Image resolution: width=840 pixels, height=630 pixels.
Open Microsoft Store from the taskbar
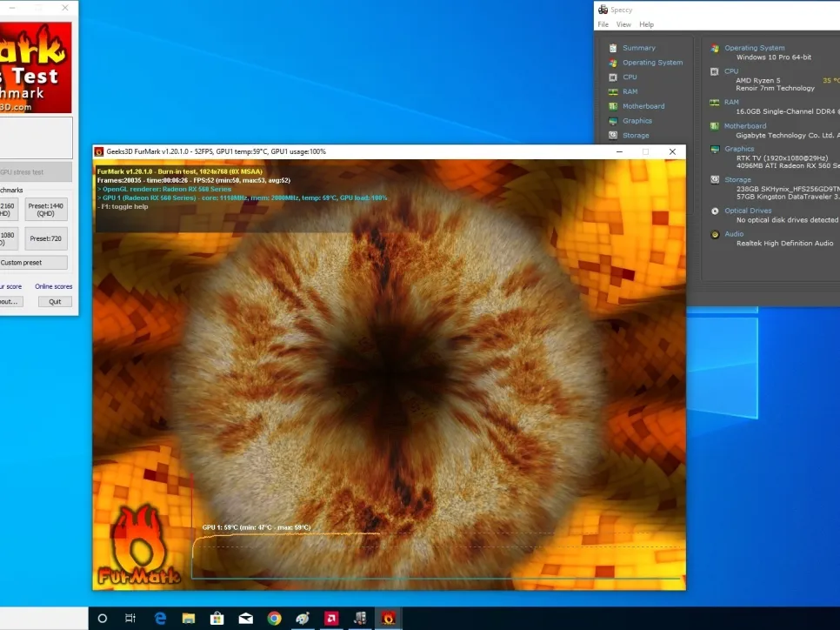pos(217,619)
